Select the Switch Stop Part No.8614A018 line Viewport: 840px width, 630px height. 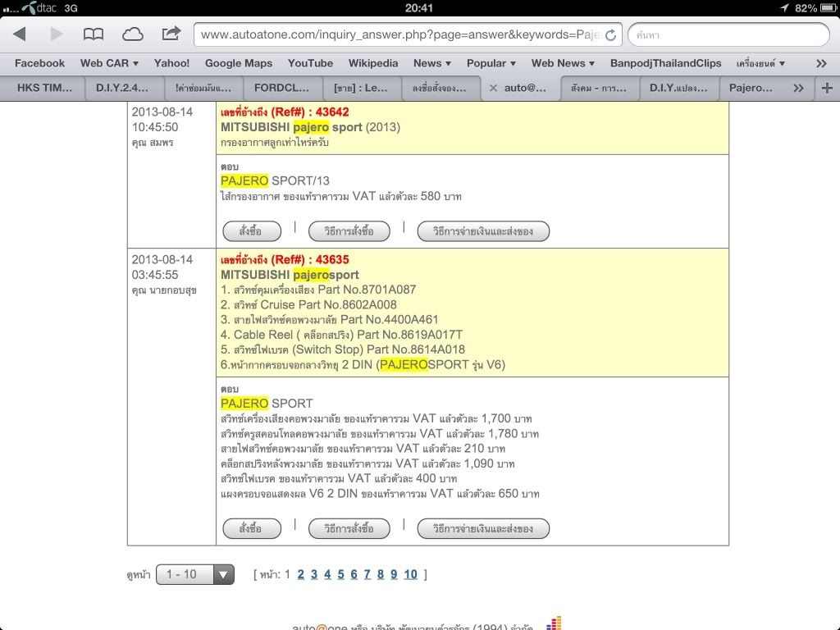pyautogui.click(x=343, y=349)
